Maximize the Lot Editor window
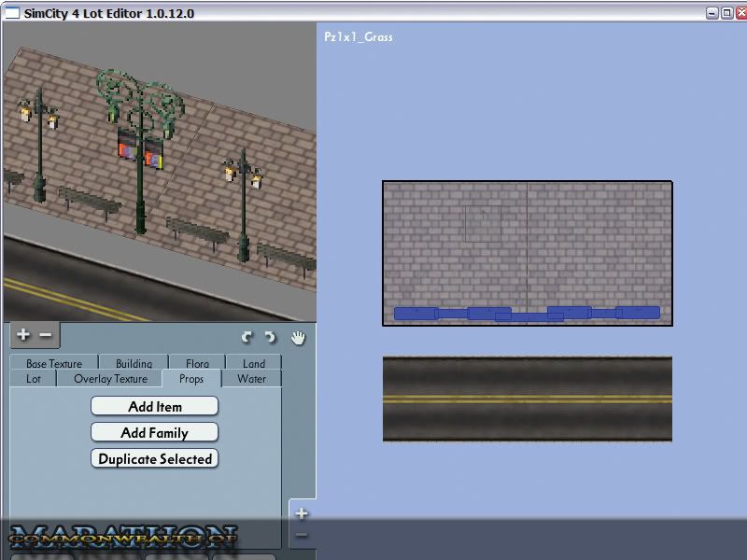 (727, 13)
